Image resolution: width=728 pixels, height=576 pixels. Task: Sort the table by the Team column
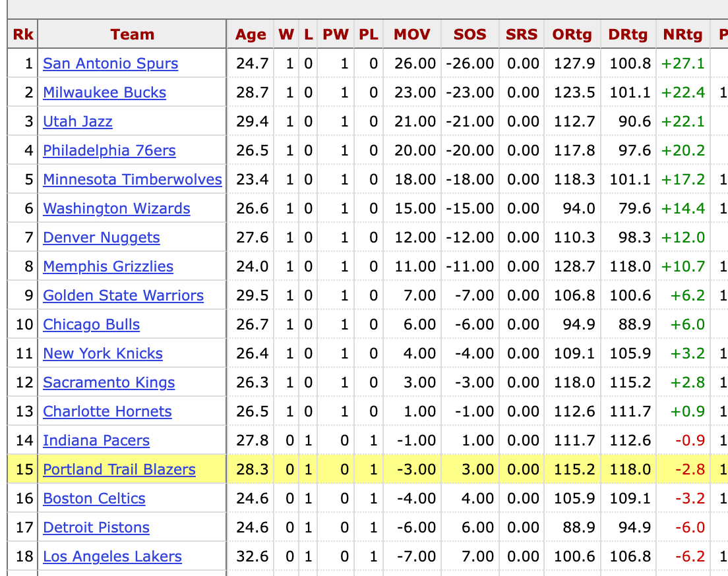(x=132, y=34)
